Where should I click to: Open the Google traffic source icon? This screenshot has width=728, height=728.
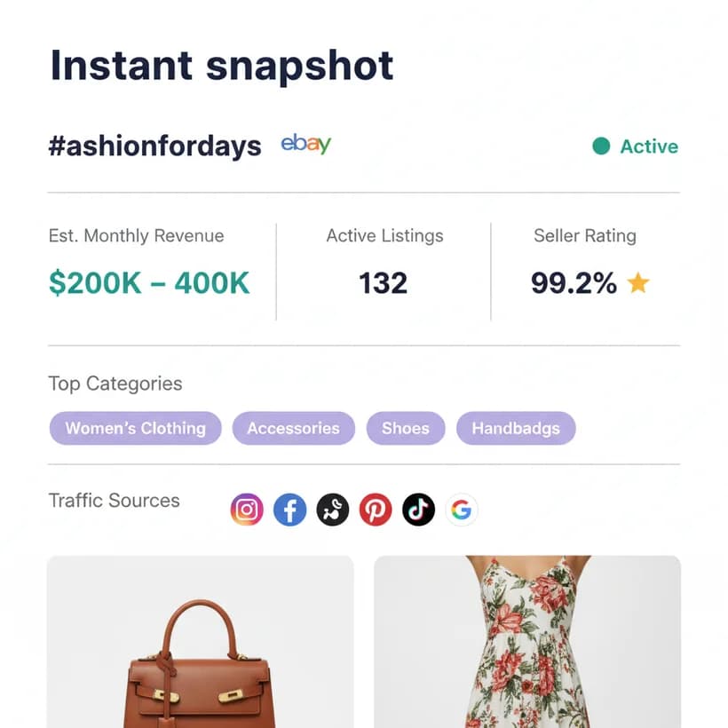[461, 510]
